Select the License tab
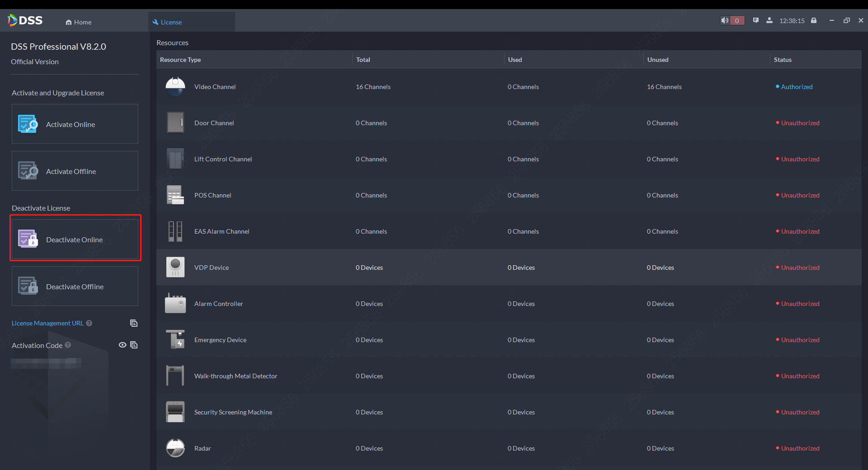Screen dimensions: 868x470 point(171,22)
